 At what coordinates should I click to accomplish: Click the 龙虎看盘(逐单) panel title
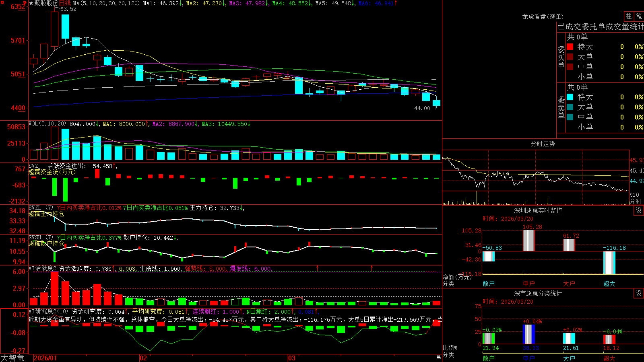(x=543, y=16)
